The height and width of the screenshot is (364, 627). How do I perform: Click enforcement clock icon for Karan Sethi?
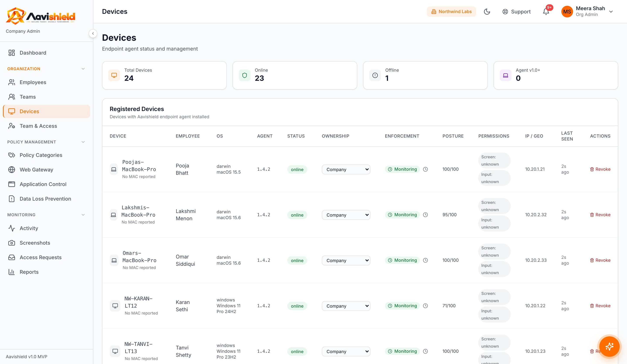point(425,306)
